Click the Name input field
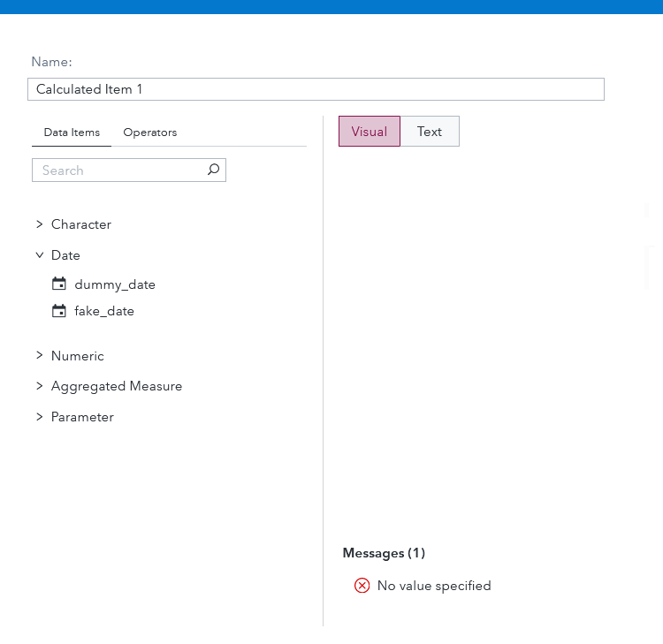This screenshot has height=644, width=663. click(x=316, y=89)
